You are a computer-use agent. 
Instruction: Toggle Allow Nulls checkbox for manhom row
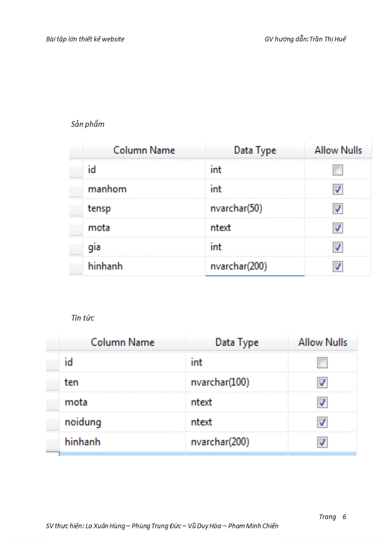point(338,189)
